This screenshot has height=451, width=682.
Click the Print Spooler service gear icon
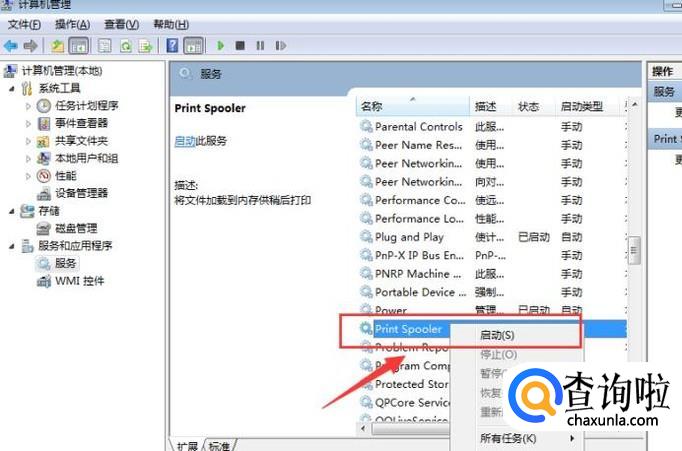(x=366, y=328)
